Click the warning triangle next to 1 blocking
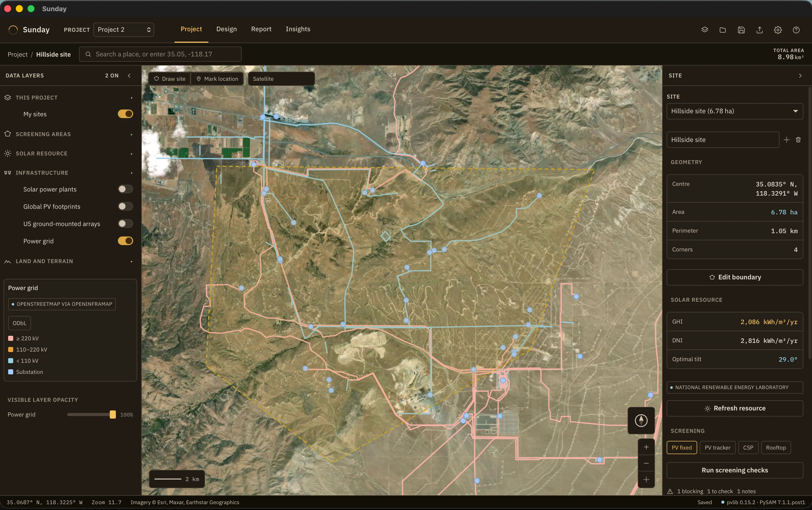The image size is (812, 510). pyautogui.click(x=670, y=491)
